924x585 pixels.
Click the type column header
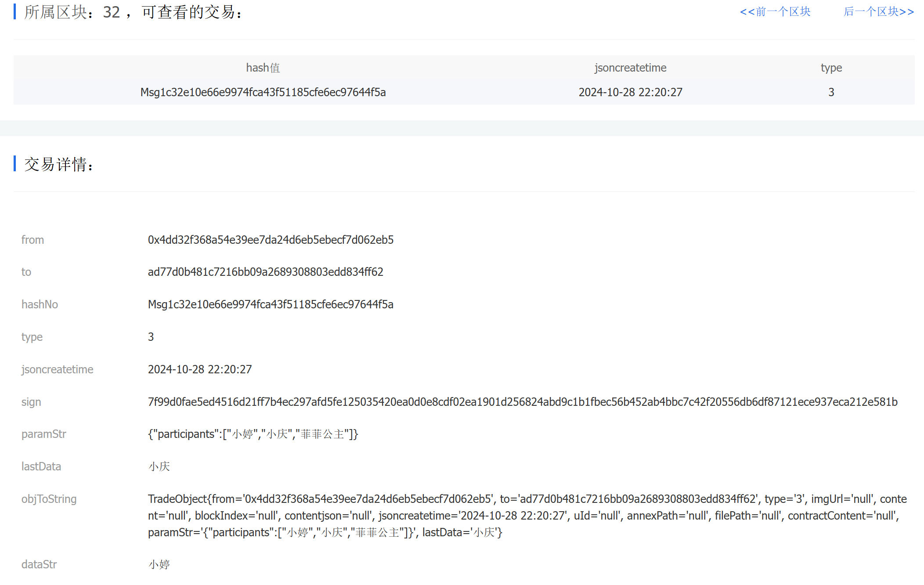(x=831, y=68)
